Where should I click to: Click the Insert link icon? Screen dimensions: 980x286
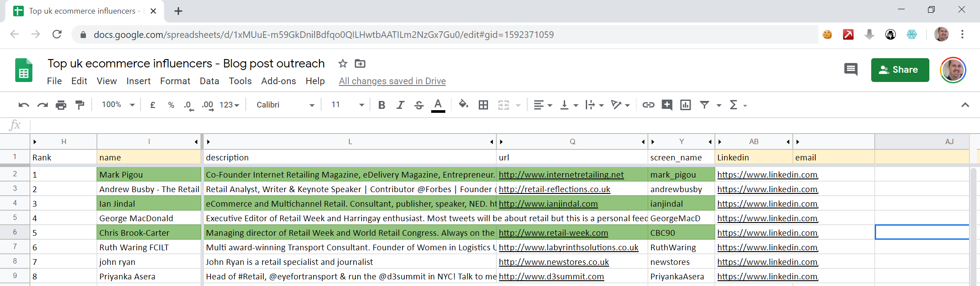[x=648, y=105]
